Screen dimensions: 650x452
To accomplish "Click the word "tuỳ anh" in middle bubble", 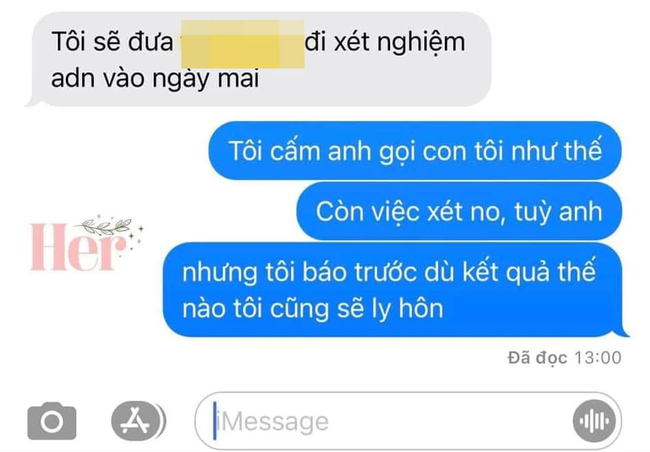I will [558, 211].
